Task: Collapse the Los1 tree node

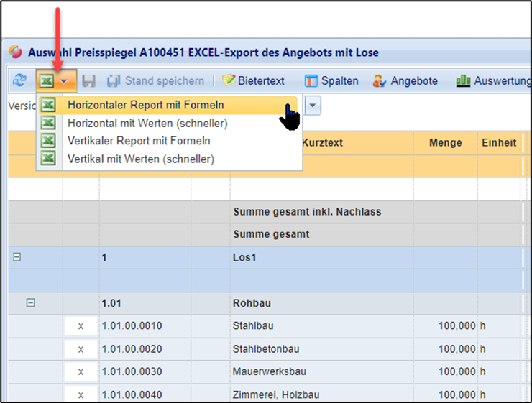Action: click(17, 257)
